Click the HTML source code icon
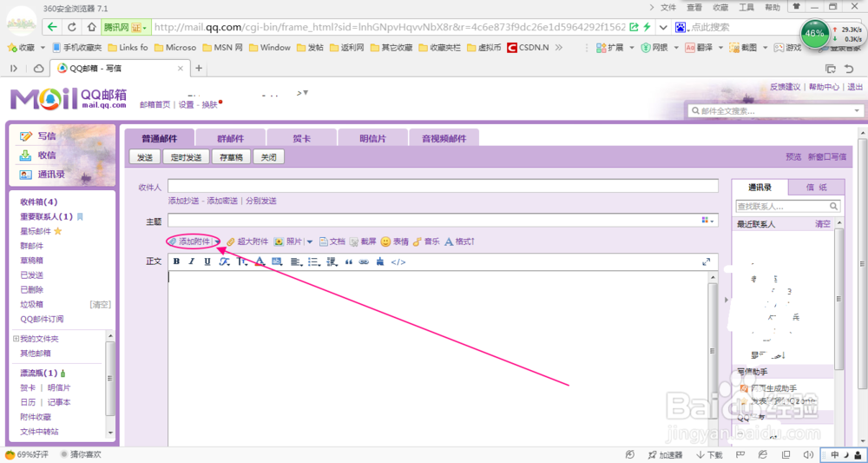Viewport: 868px width, 463px height. click(x=398, y=262)
